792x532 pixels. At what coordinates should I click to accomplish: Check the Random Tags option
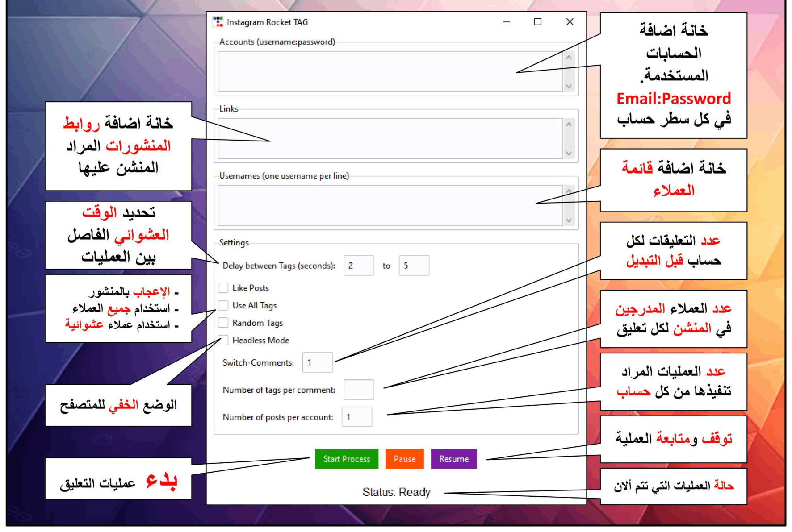tap(223, 323)
